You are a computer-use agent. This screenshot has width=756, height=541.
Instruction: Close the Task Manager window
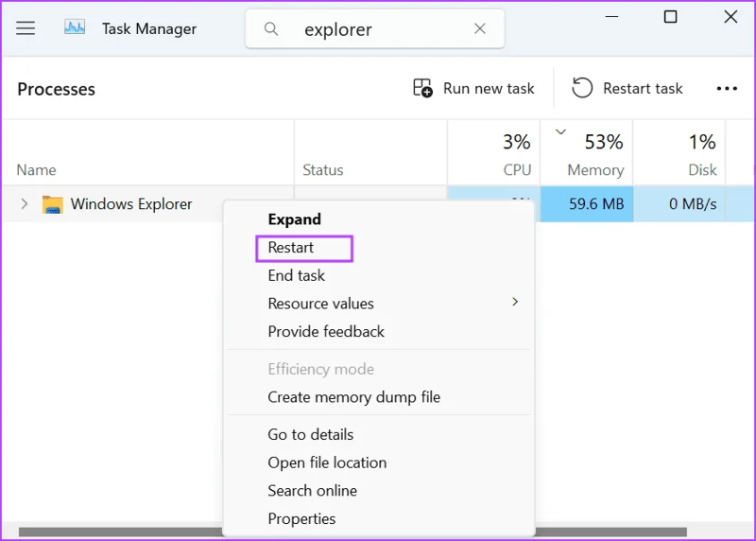(x=730, y=17)
